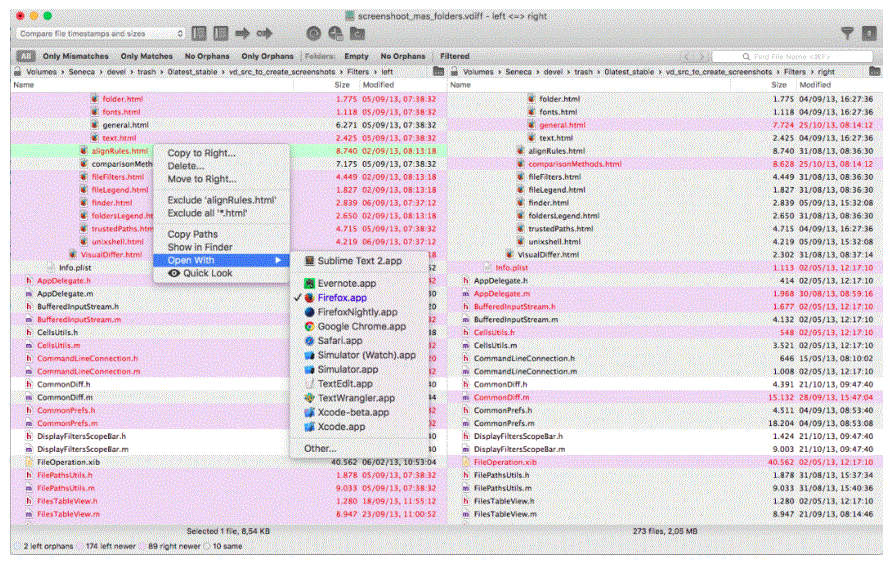This screenshot has width=893, height=570.
Task: Select Info.plist in right pane
Action: (665, 268)
